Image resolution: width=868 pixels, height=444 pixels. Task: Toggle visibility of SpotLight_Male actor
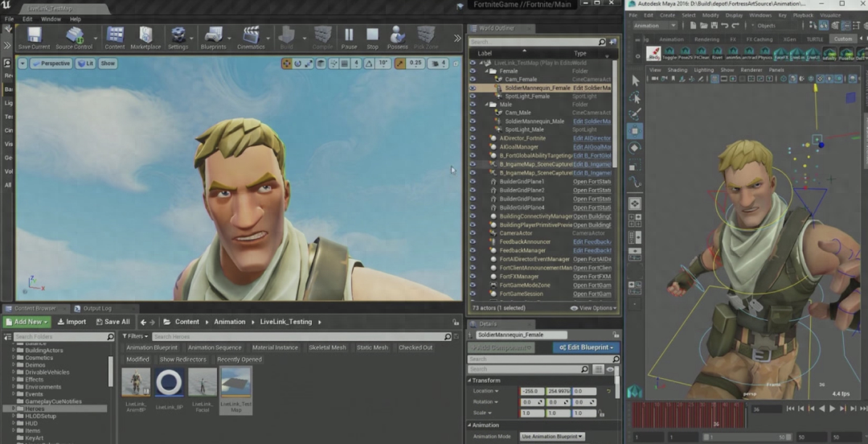[x=473, y=129]
